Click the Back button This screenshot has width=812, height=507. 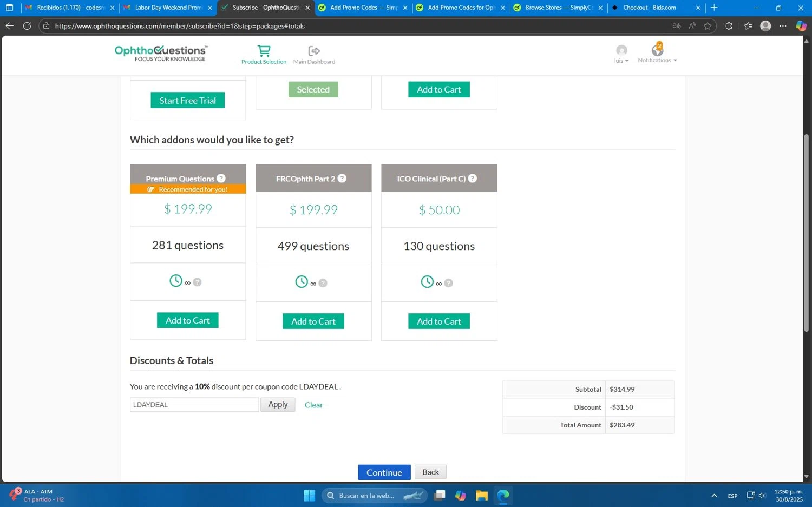(430, 472)
